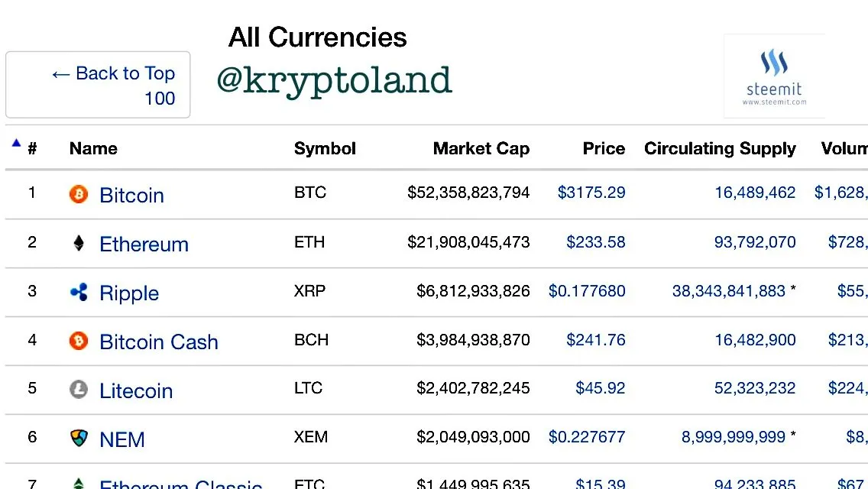Sort by Circulating Supply header

720,148
